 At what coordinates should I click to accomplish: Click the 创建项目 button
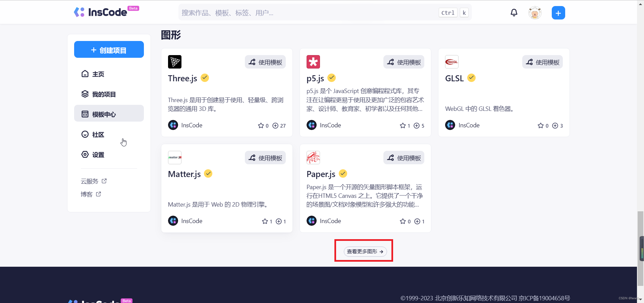[109, 50]
